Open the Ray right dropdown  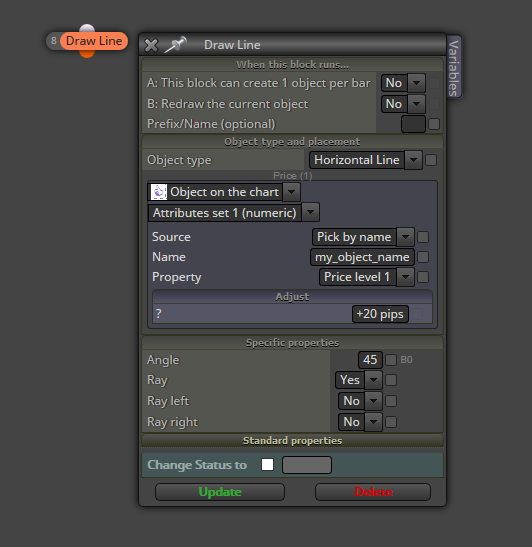click(x=360, y=422)
